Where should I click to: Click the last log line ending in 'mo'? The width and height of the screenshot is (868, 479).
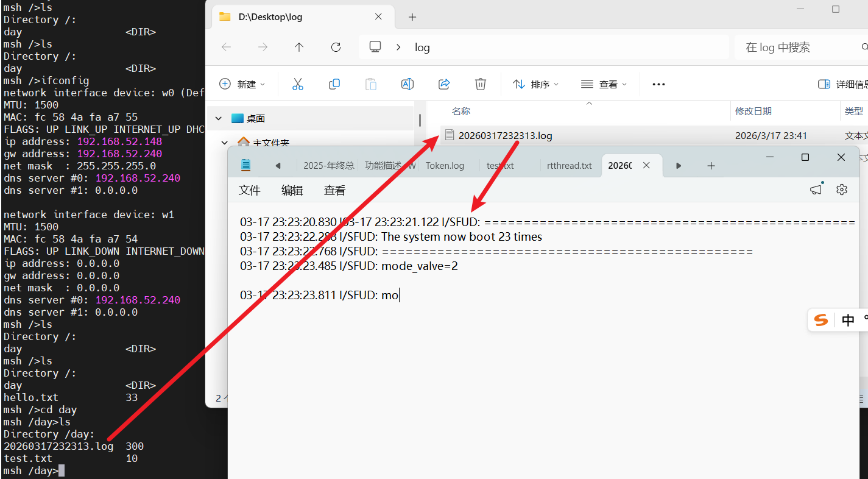(x=319, y=295)
